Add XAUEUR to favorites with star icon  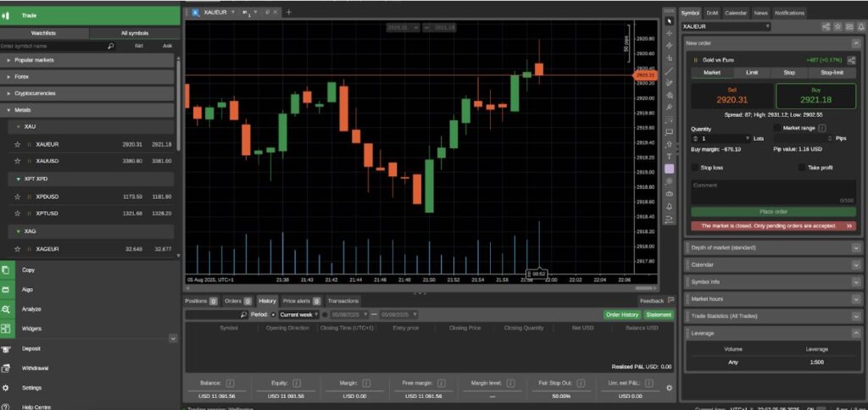point(17,144)
